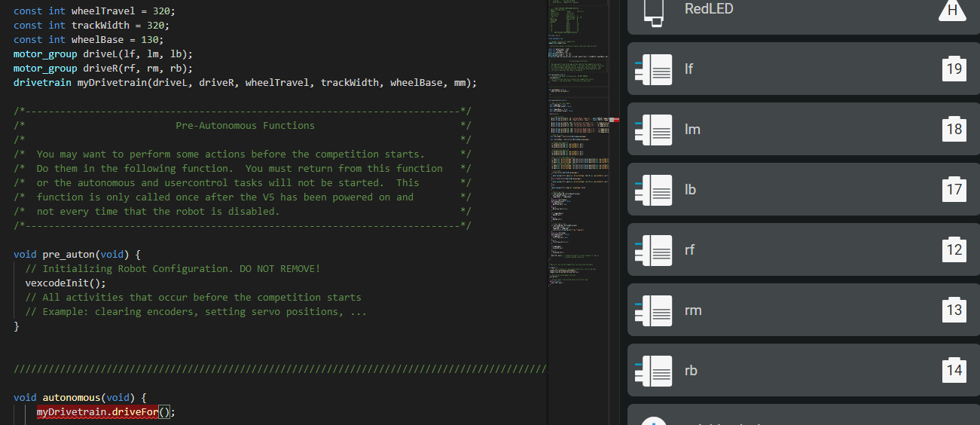Click the port 19 badge
The width and height of the screenshot is (980, 425).
coord(954,69)
